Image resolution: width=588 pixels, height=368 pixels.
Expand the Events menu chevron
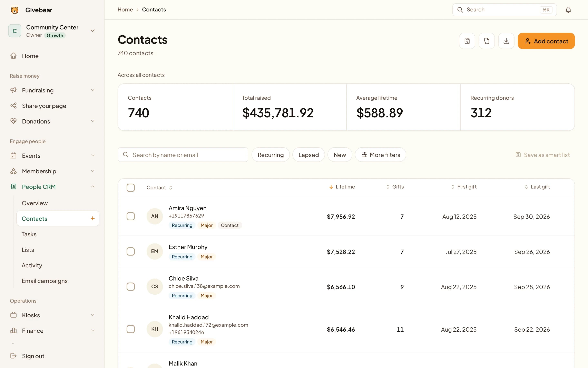[92, 156]
